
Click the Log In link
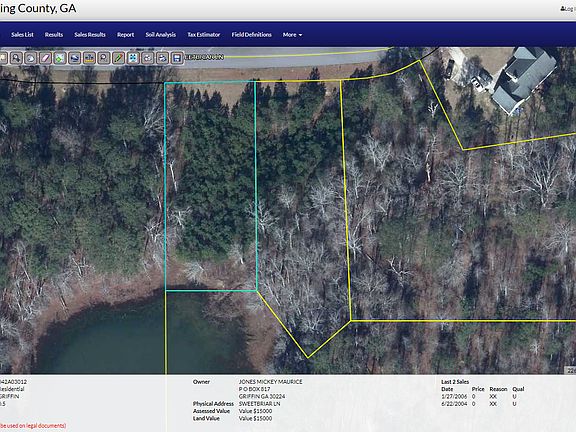[568, 9]
